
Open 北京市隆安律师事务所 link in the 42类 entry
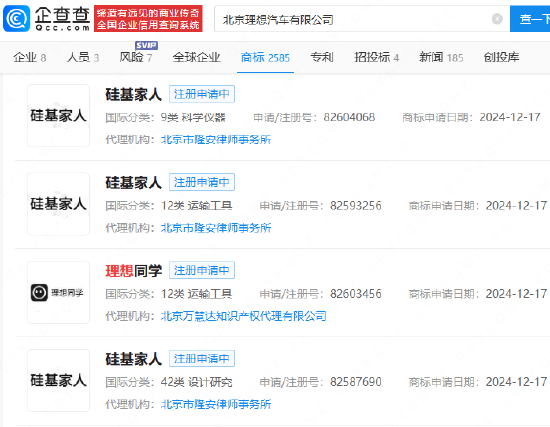pos(216,405)
